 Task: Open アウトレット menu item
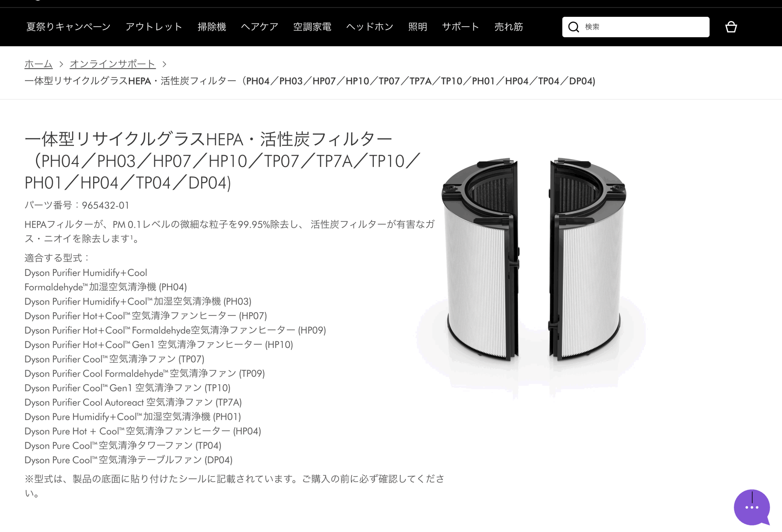pos(154,27)
